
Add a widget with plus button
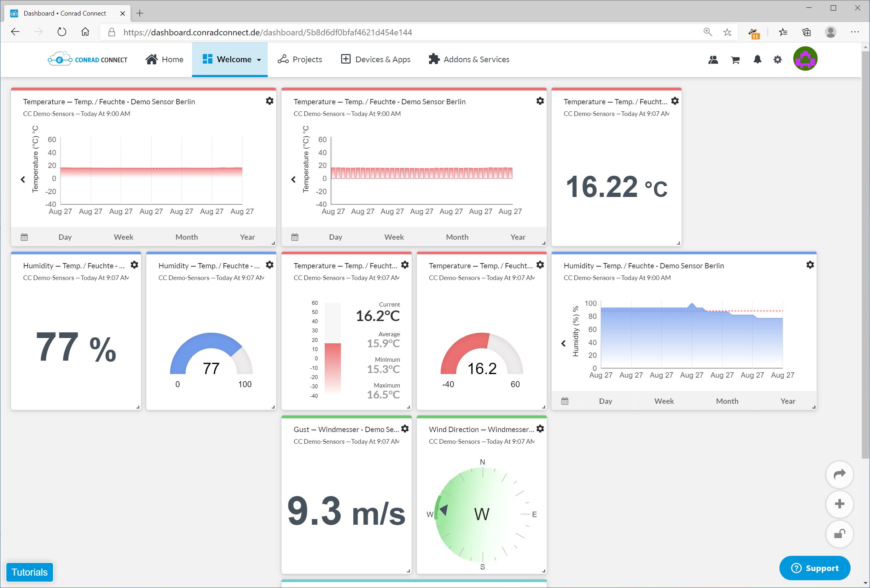coord(839,504)
